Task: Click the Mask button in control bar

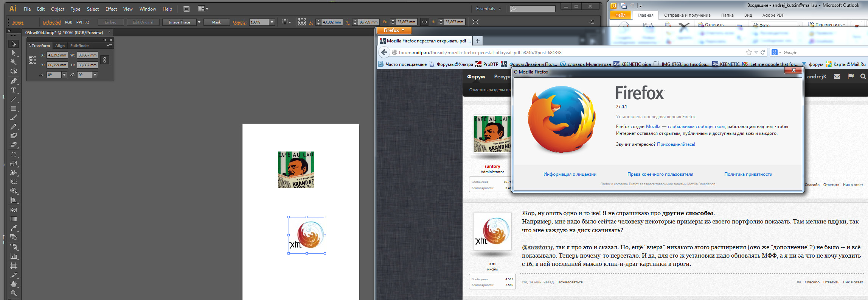Action: coord(217,22)
